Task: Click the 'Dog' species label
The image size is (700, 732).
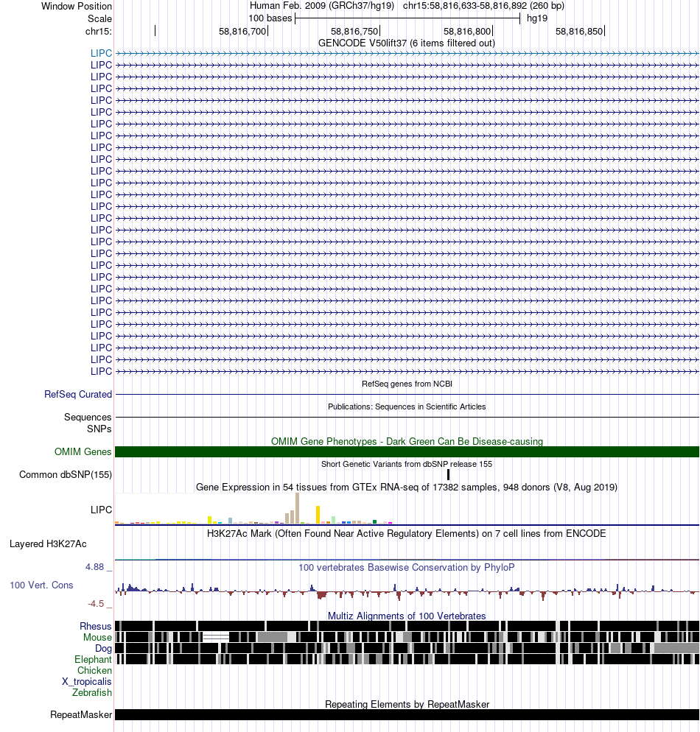Action: (103, 649)
